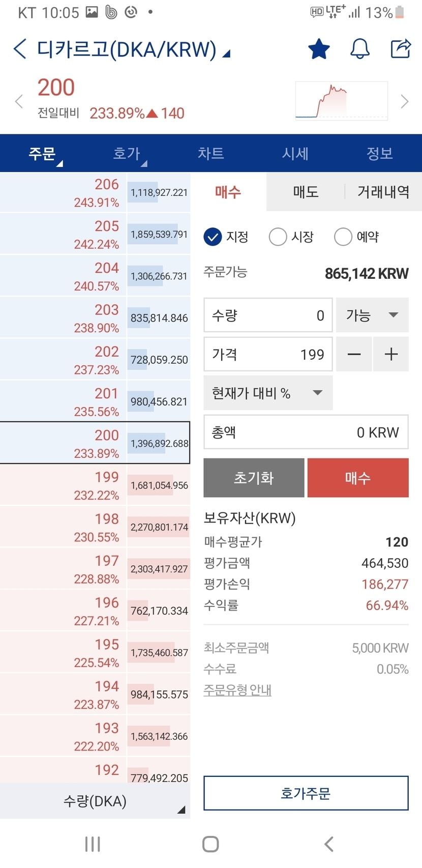Open the 수량(DKA) selector at bottom

tap(95, 801)
